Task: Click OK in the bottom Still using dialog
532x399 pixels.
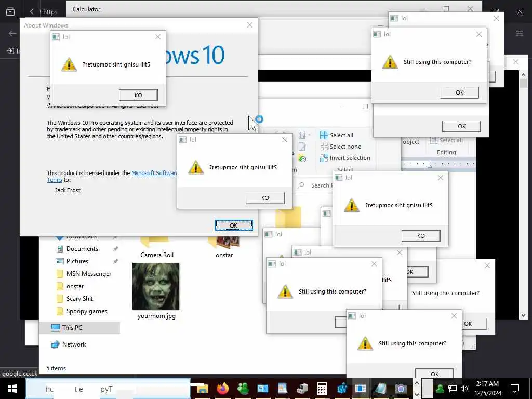Action: coord(435,373)
